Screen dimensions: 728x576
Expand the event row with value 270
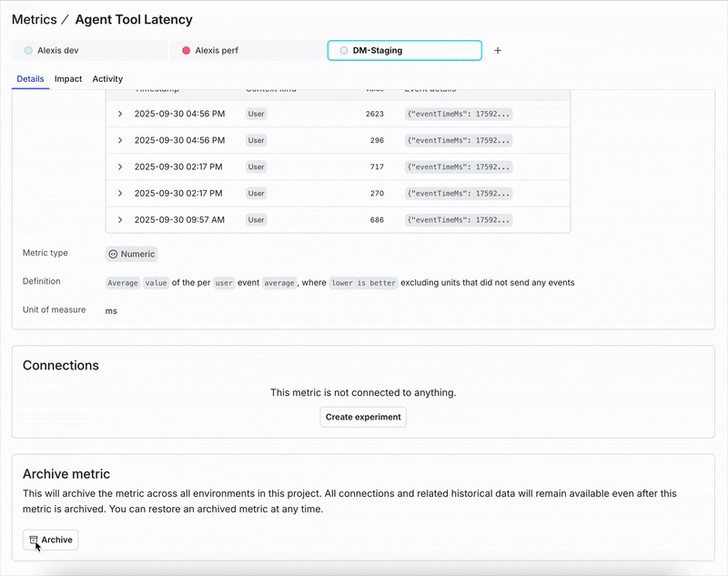[x=120, y=193]
